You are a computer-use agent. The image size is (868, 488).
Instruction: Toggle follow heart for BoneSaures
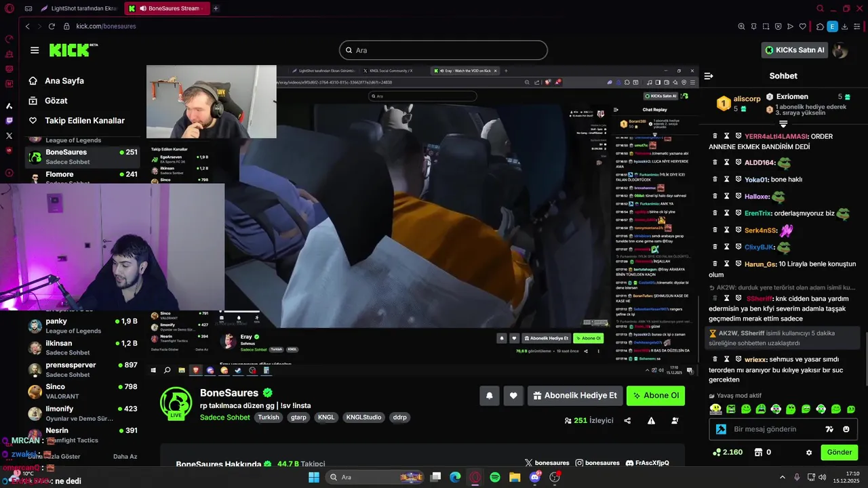tap(513, 396)
